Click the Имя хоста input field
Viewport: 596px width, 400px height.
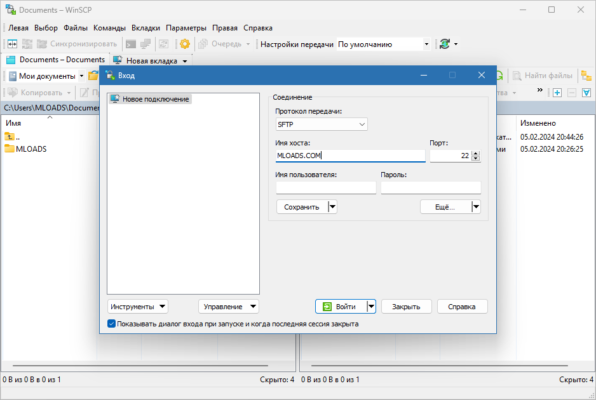[x=350, y=156]
